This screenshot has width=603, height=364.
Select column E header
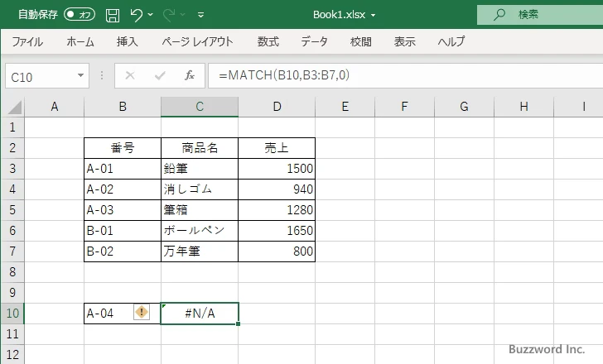click(345, 107)
